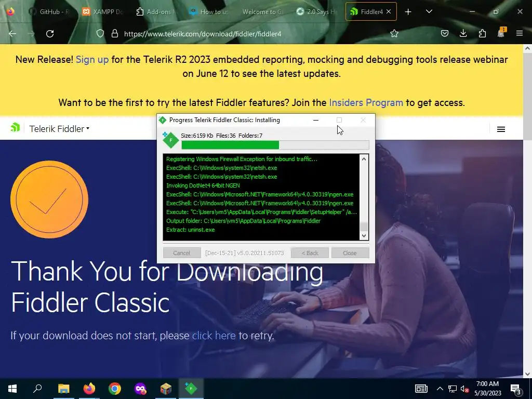
Task: Open the news widget tray icon
Action: (421, 389)
